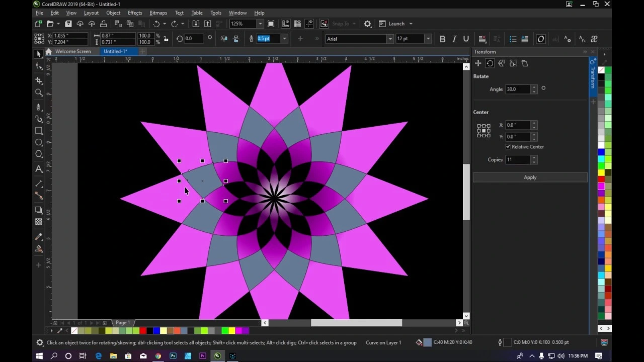Switch to the Size transform icon
644x362 pixels.
coord(513,63)
